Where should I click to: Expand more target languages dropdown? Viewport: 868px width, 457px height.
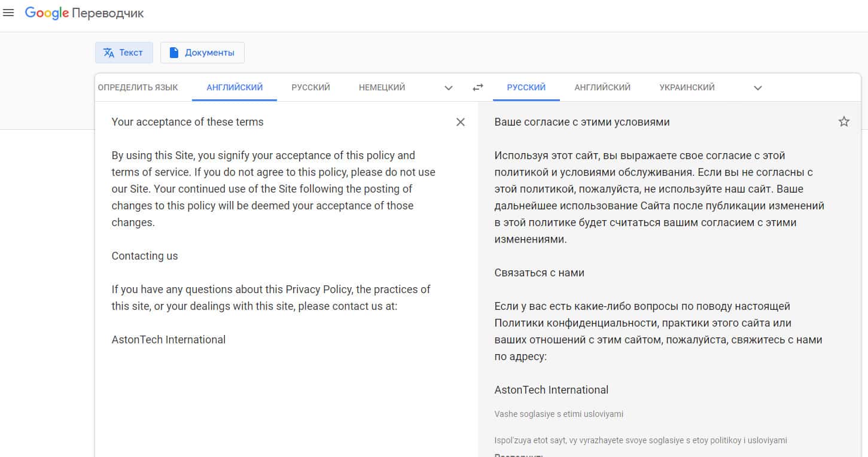pos(757,88)
